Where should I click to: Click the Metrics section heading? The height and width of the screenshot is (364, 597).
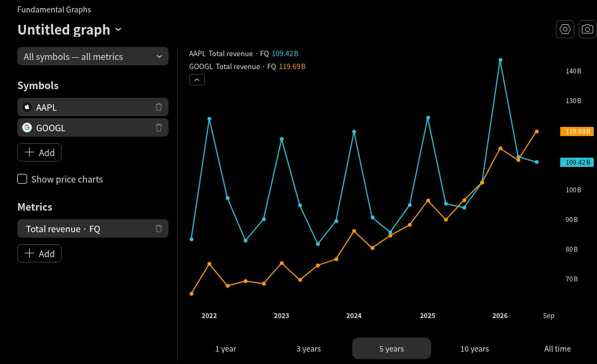point(35,207)
